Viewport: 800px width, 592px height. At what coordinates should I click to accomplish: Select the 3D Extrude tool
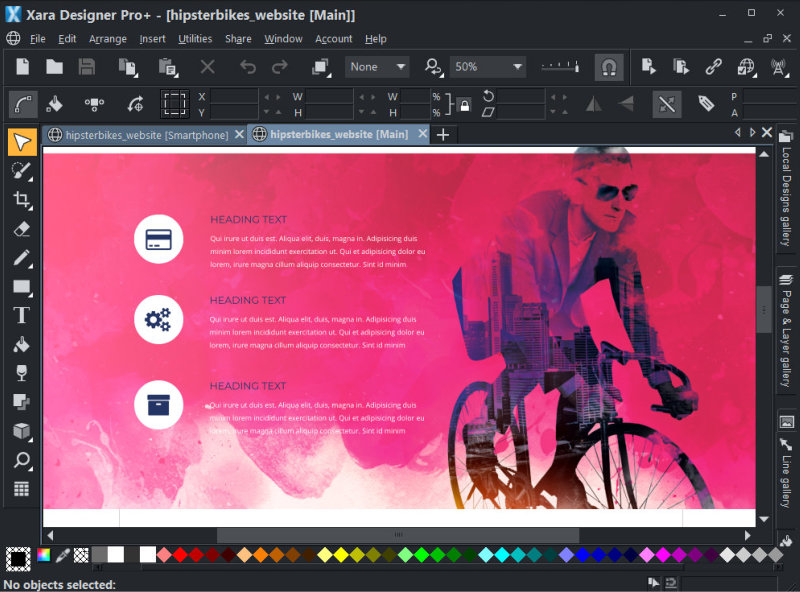tap(22, 429)
